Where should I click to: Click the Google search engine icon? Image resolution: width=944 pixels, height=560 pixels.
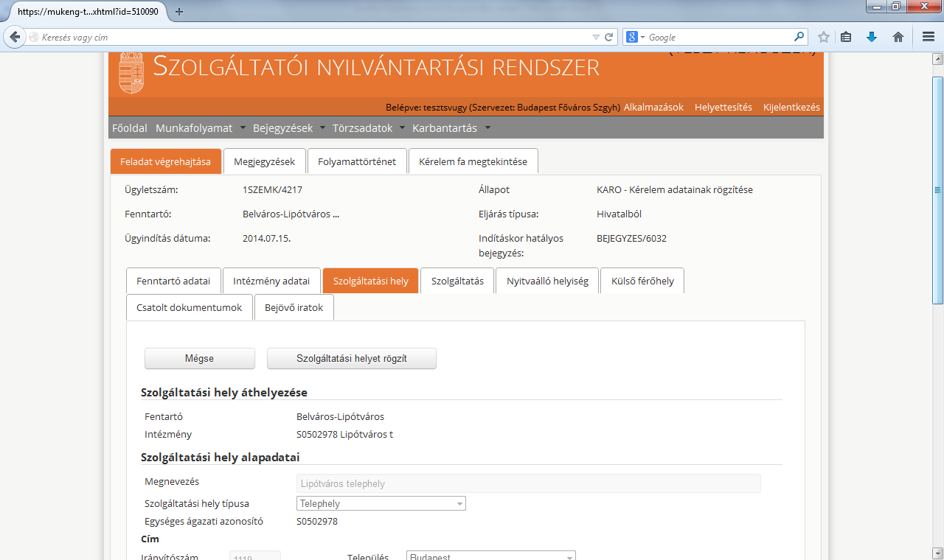tap(631, 37)
